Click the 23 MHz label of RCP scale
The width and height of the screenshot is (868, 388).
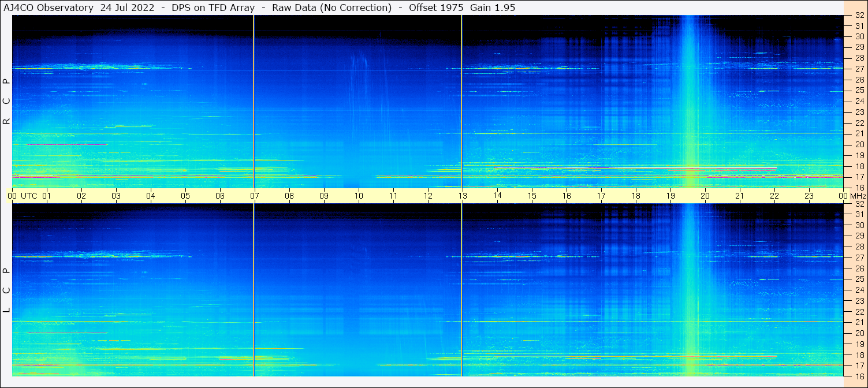tap(859, 112)
